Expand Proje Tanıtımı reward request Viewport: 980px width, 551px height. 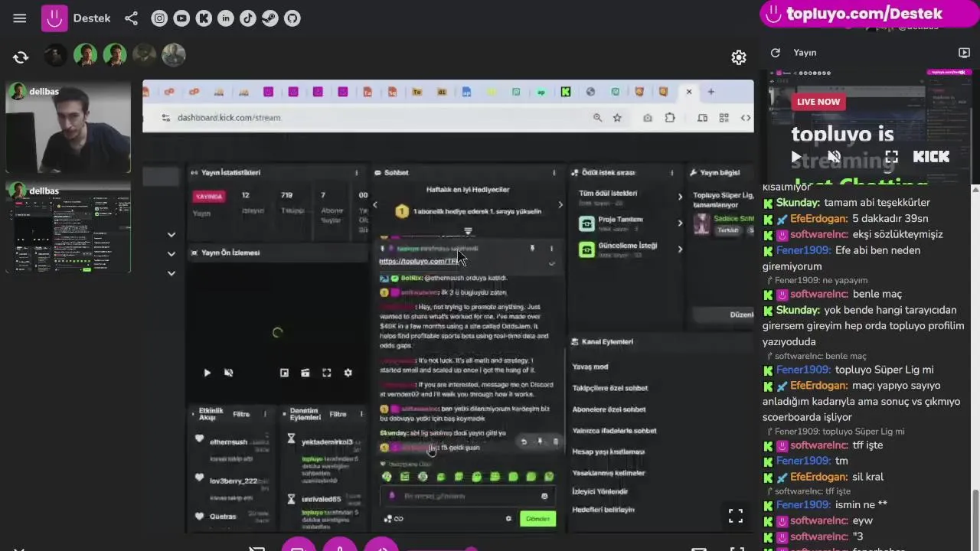tap(629, 223)
